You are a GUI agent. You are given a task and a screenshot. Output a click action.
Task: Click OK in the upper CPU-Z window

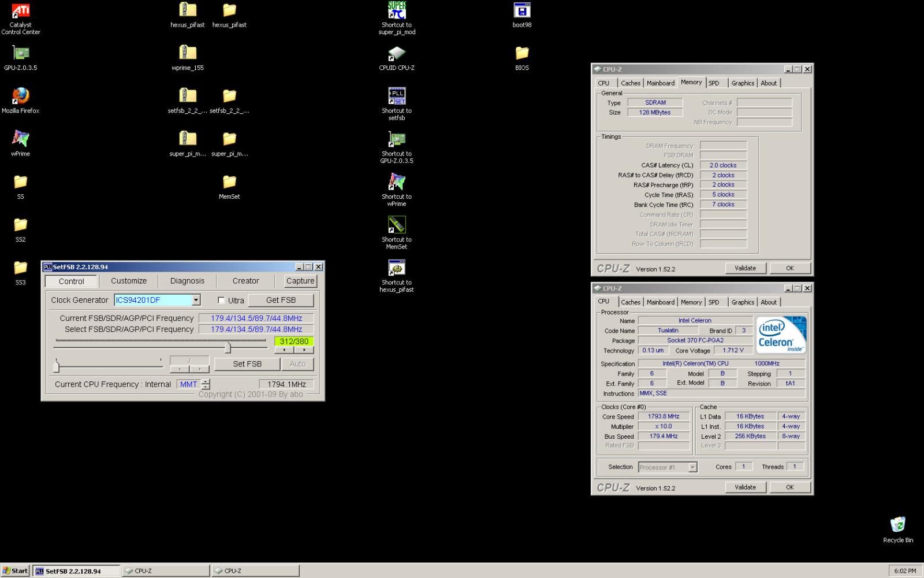790,268
